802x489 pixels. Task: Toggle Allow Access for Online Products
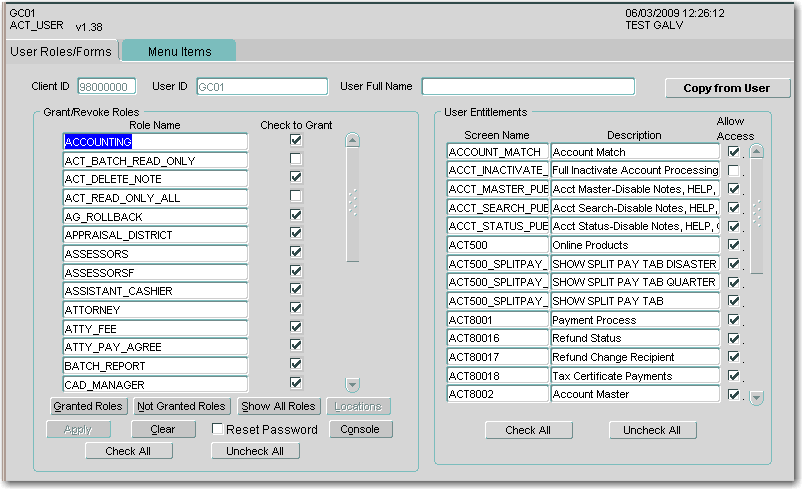pos(734,245)
